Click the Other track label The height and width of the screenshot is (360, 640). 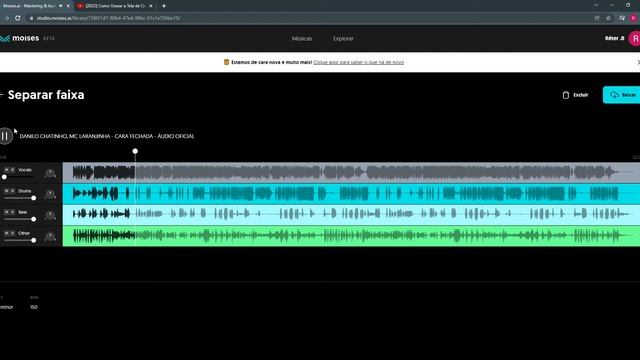click(24, 233)
